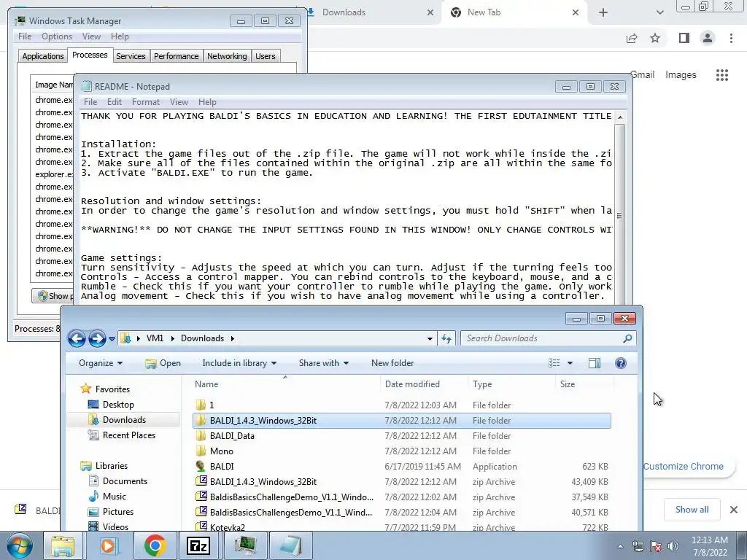Expand breadcrumb arrow after Downloads
Viewport: 747px width, 560px height.
click(x=233, y=338)
